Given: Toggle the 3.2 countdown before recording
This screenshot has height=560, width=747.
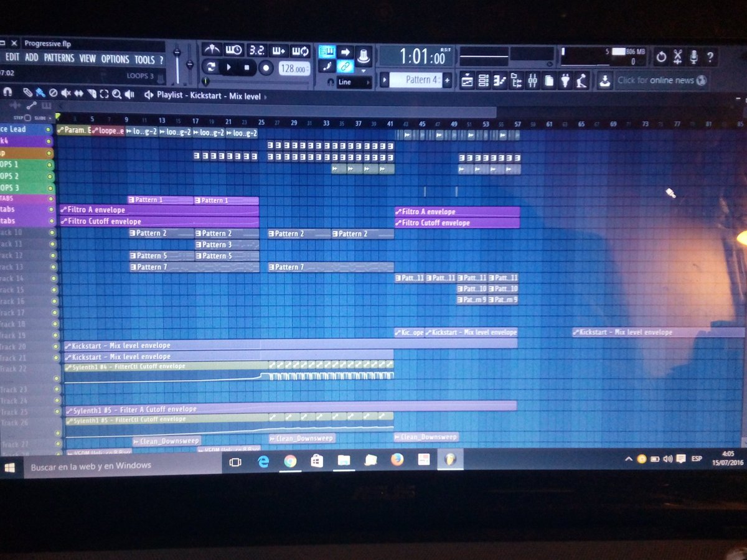Looking at the screenshot, I should coord(256,50).
